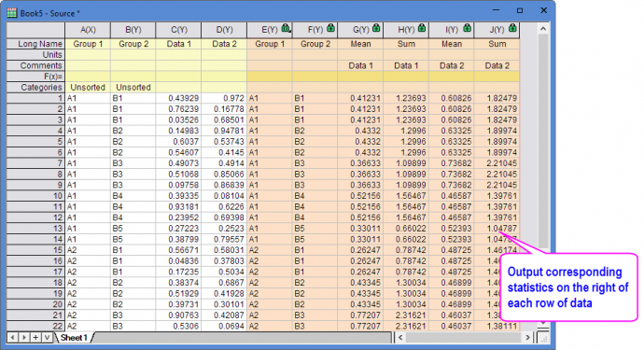Click F(x)= cell of column G
Screen dimensions: 644x350
360,77
